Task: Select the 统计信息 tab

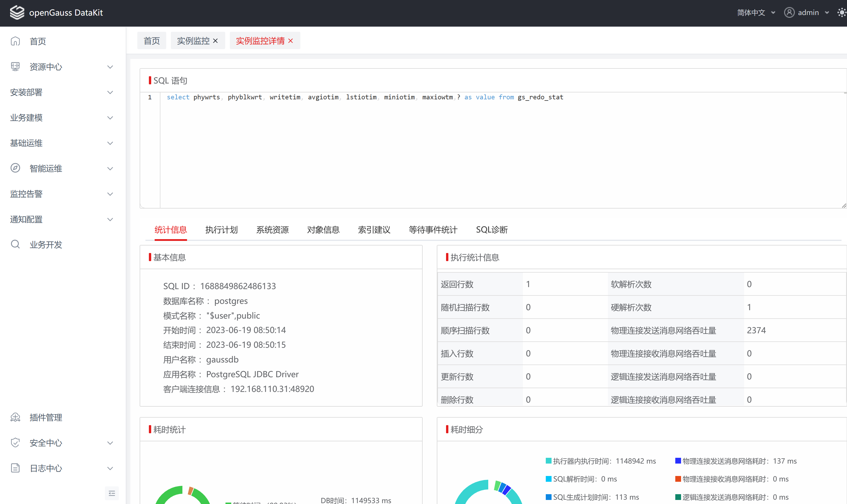Action: click(x=171, y=230)
